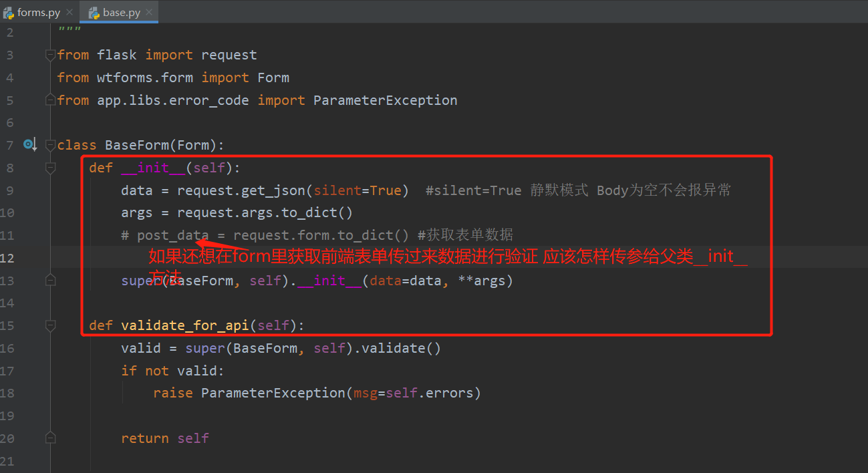Click the fold end marker at line 13

[50, 280]
